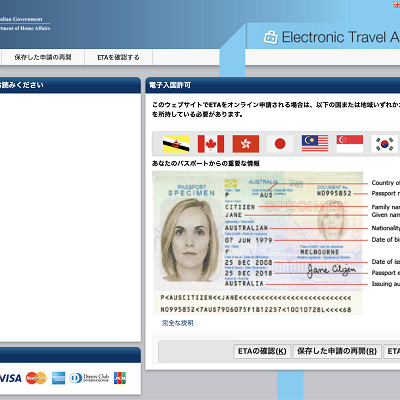
Task: Open the 完全な説明 link
Action: coord(177,323)
